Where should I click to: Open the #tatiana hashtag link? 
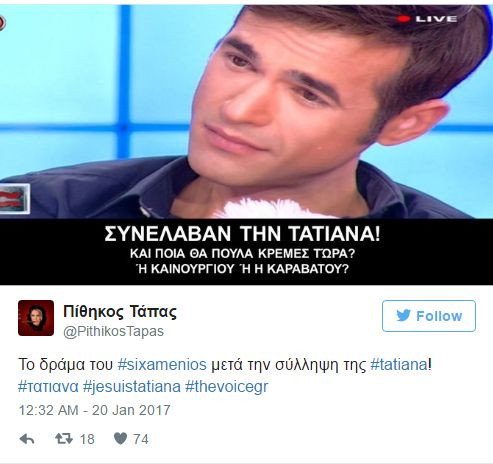click(399, 364)
